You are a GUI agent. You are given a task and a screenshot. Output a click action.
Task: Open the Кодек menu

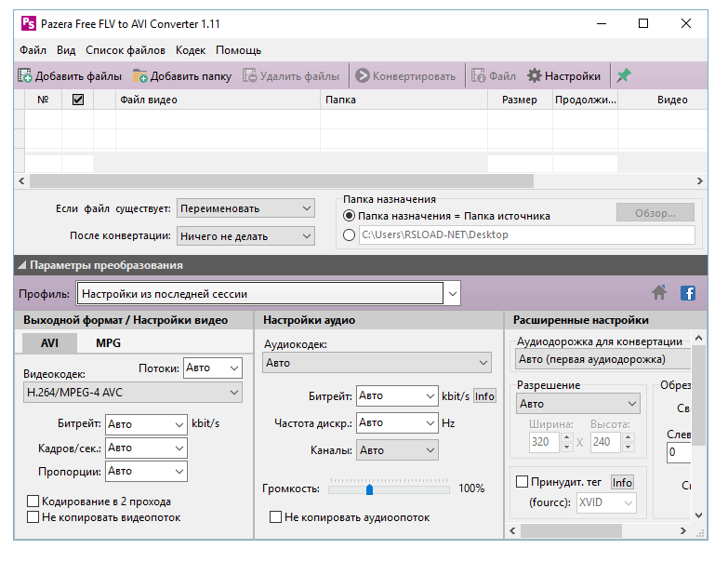click(190, 50)
